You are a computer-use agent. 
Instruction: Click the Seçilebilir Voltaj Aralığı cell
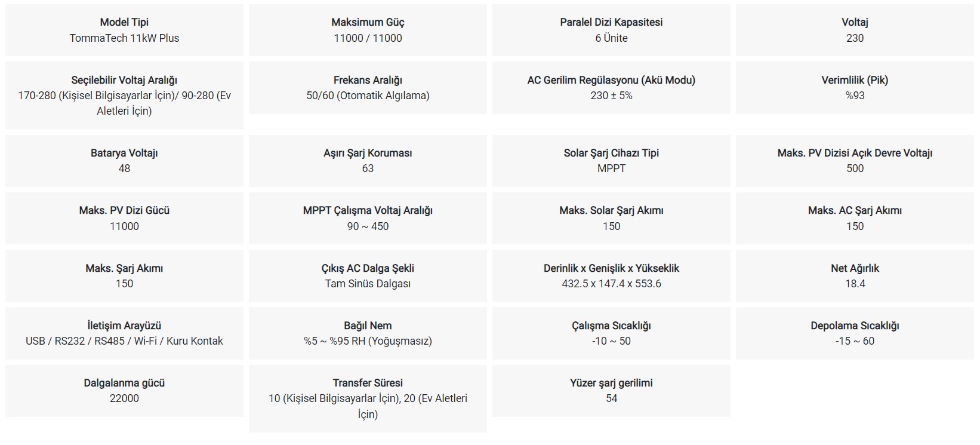pos(124,96)
